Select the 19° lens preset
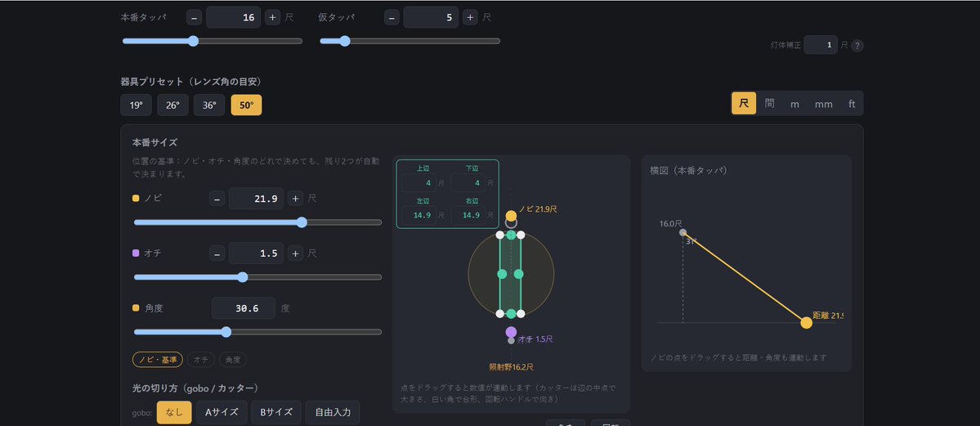Screen dimensions: 980x426 136,105
